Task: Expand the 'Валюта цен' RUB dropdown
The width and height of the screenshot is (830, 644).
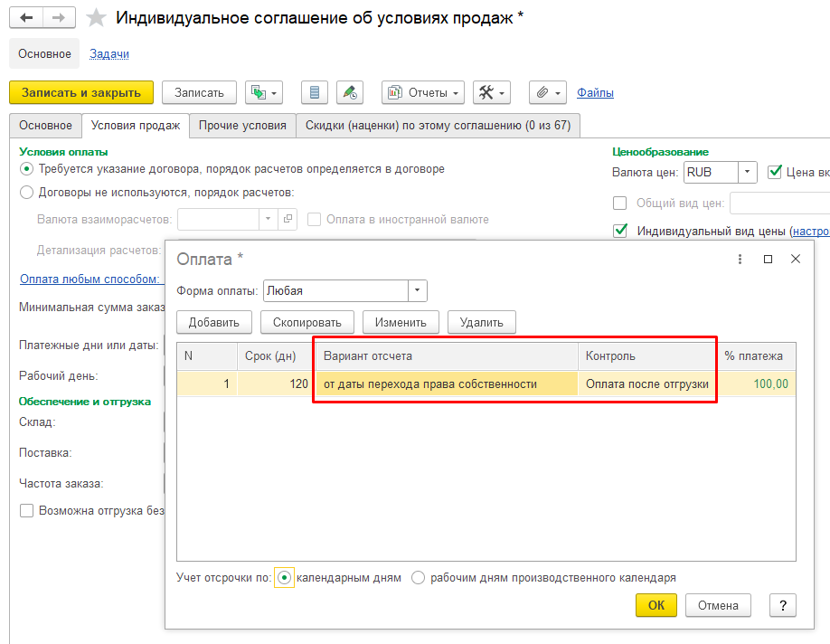Action: (x=747, y=172)
